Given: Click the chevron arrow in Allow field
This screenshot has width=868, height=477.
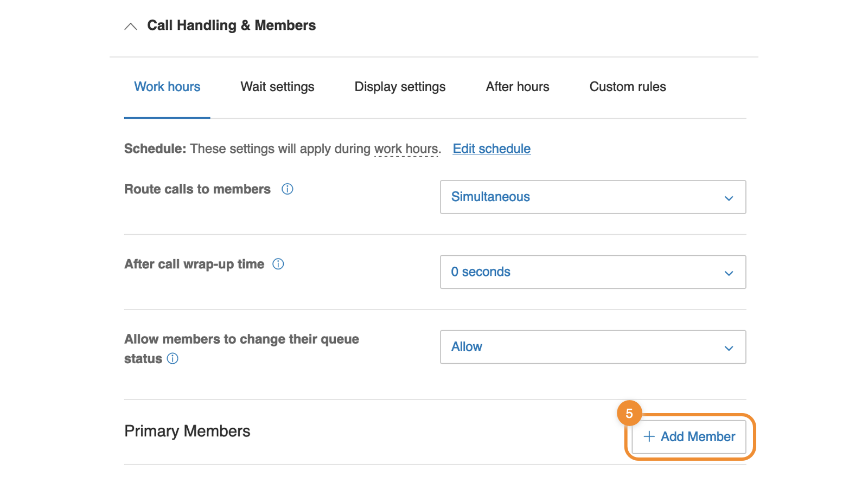Looking at the screenshot, I should 729,348.
